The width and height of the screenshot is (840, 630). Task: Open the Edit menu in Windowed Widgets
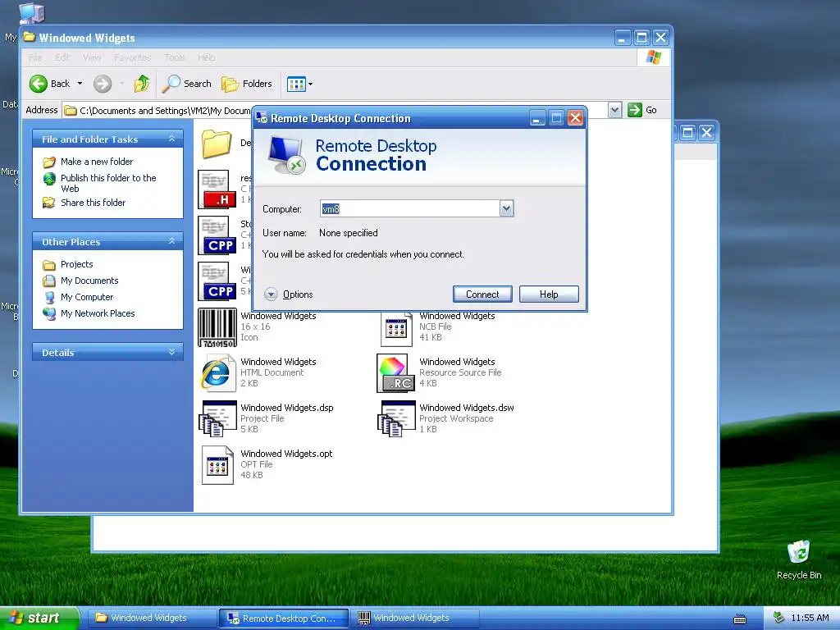[x=62, y=57]
